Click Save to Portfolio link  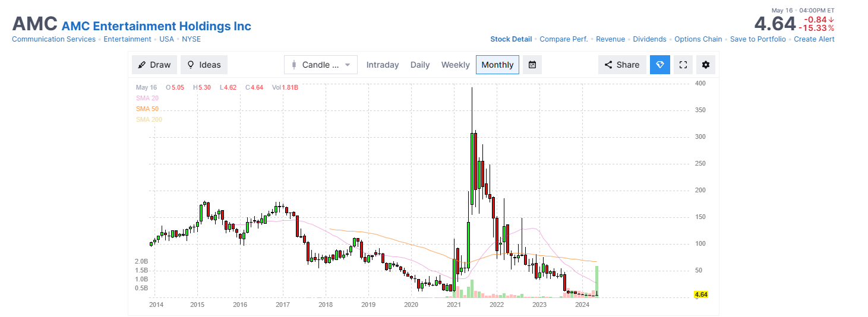[x=758, y=39]
